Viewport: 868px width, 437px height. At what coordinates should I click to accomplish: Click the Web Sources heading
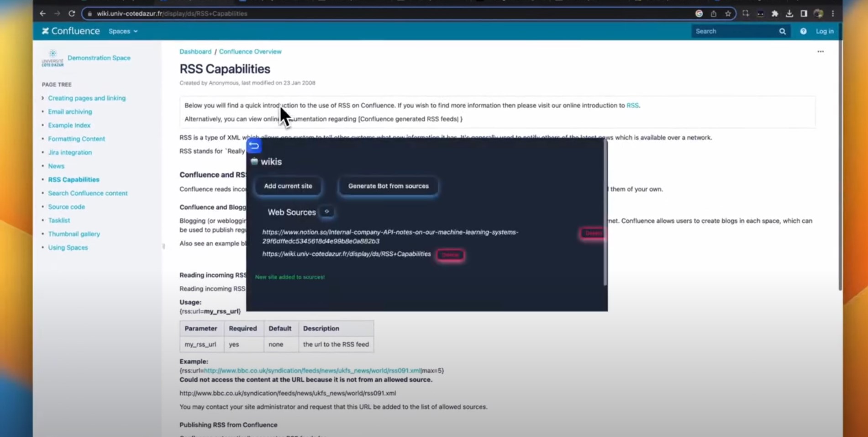[x=292, y=212]
